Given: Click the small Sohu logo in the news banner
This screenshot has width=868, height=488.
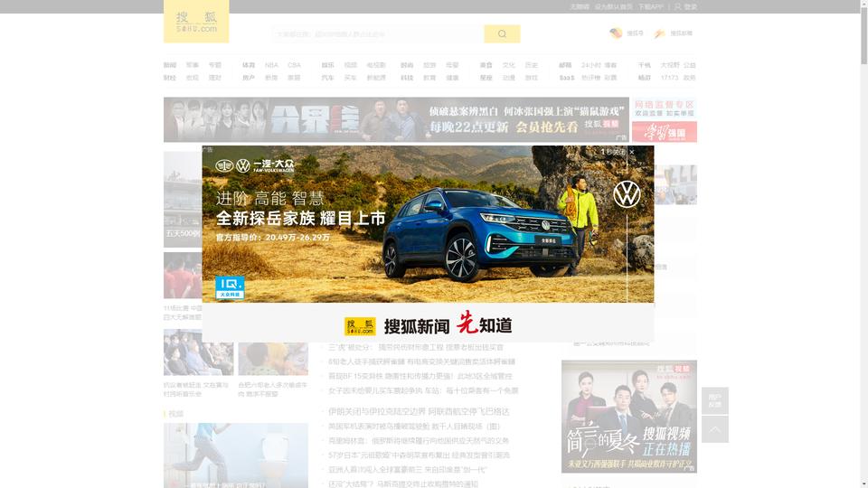Looking at the screenshot, I should (360, 326).
